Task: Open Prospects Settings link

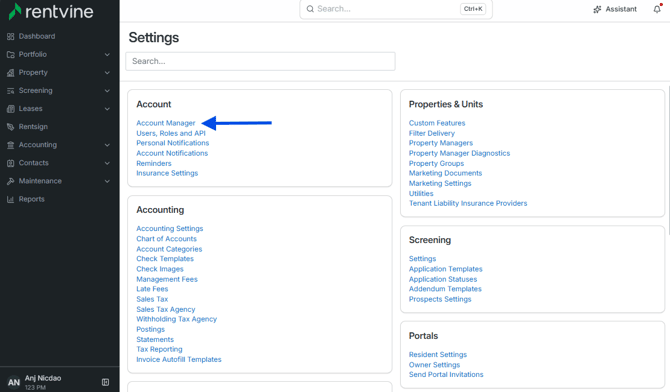Action: coord(440,299)
